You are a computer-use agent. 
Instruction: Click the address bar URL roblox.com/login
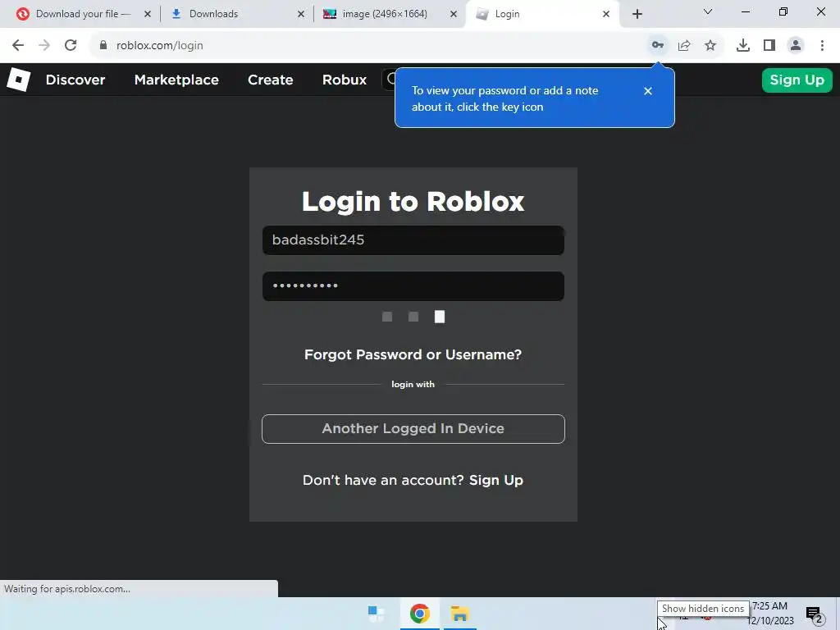[160, 46]
